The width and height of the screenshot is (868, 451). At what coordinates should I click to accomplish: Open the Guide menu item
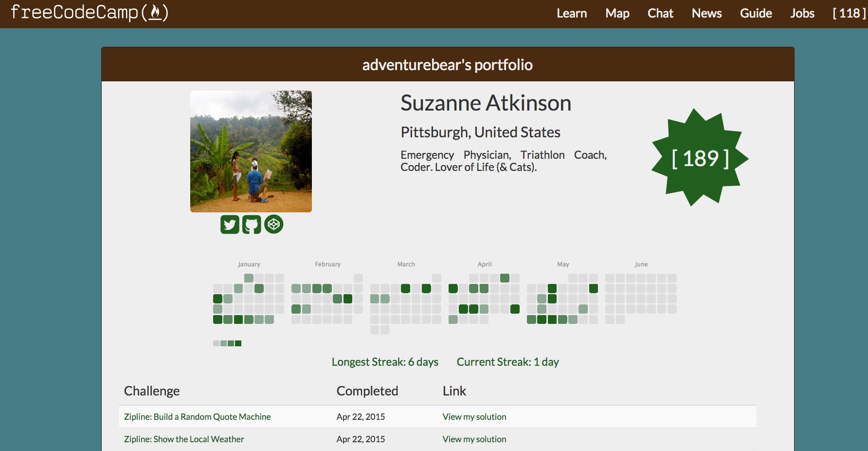coord(756,14)
